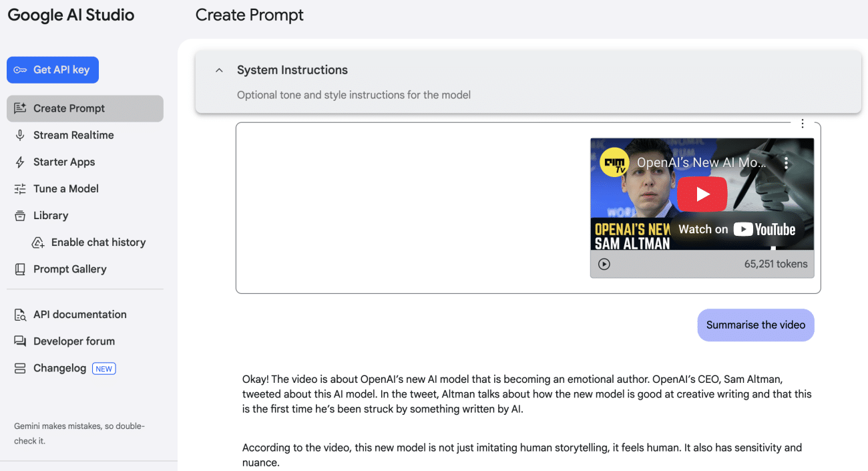Click the System Instructions heading
Image resolution: width=868 pixels, height=471 pixels.
click(292, 69)
